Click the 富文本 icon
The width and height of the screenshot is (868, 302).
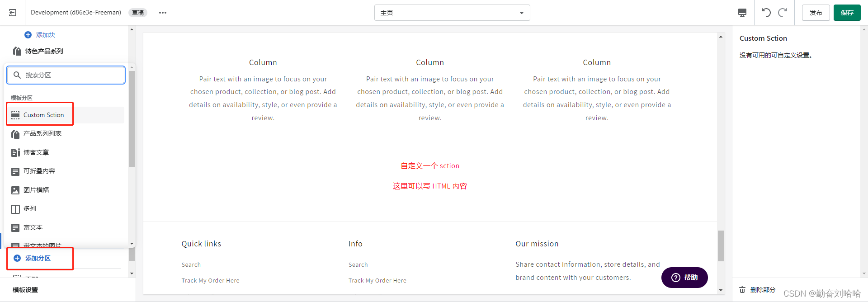coord(15,227)
